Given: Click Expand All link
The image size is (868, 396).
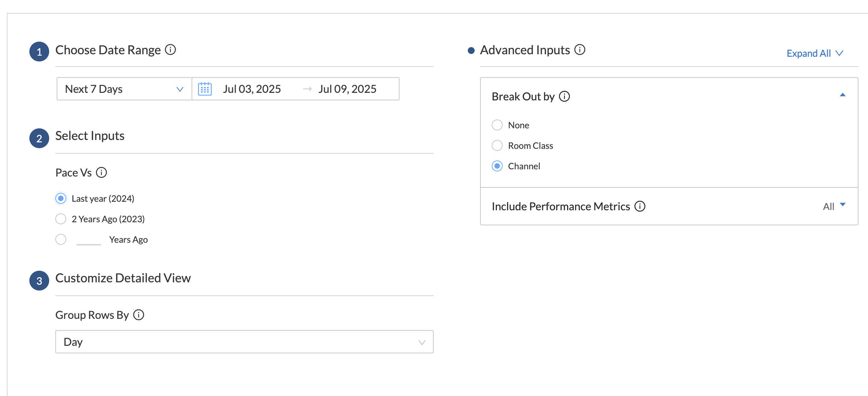Looking at the screenshot, I should click(x=814, y=54).
